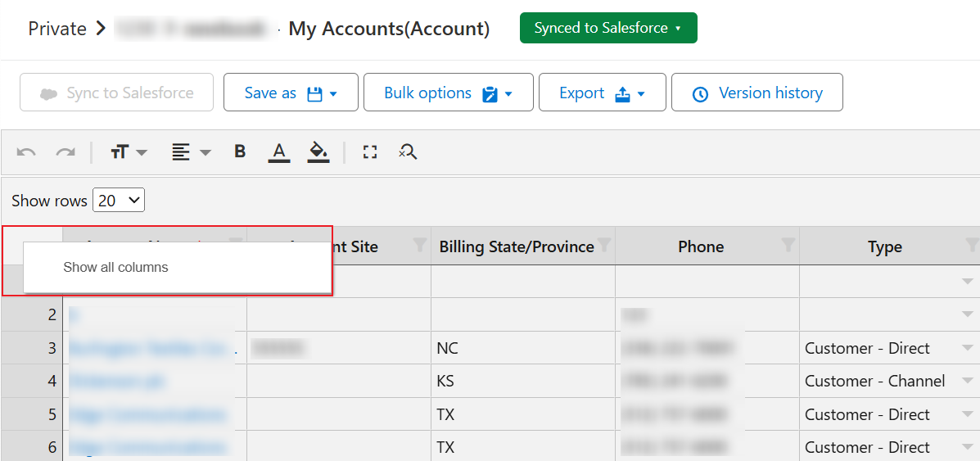980x461 pixels.
Task: Open Type dropdown in row 4
Action: pos(968,381)
